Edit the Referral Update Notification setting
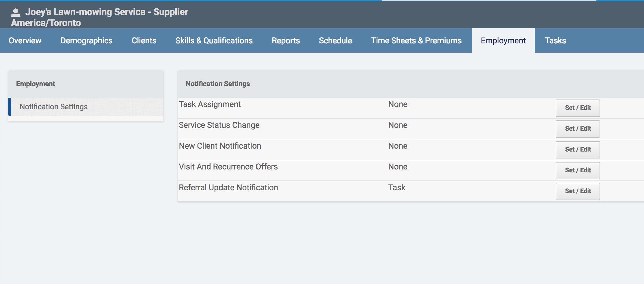Screen dimensions: 644x284 pyautogui.click(x=578, y=191)
